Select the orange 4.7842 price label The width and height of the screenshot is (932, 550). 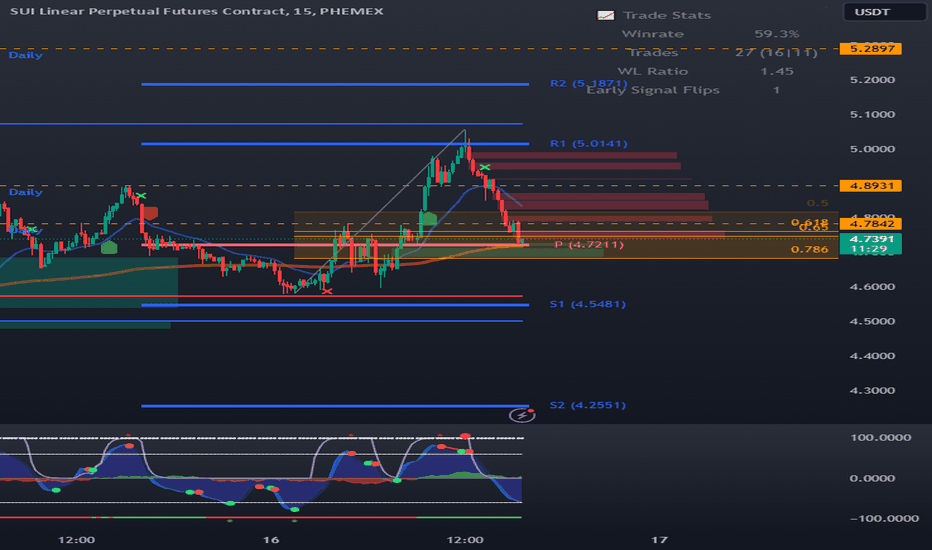point(870,224)
